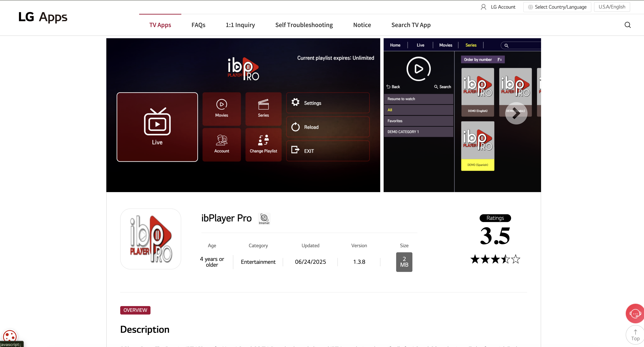
Task: Click the Live TV icon in screenshot
Action: tap(157, 122)
